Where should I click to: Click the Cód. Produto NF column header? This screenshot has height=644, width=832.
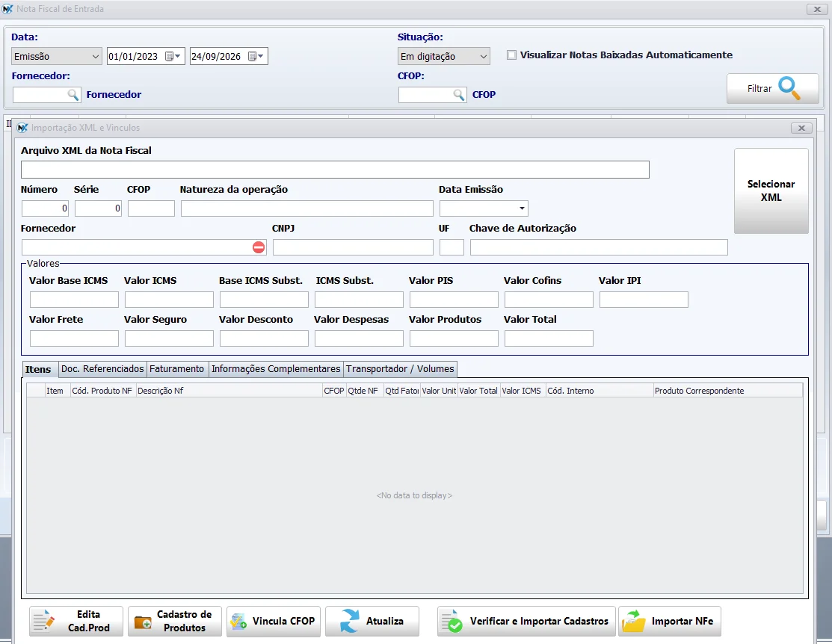click(103, 391)
